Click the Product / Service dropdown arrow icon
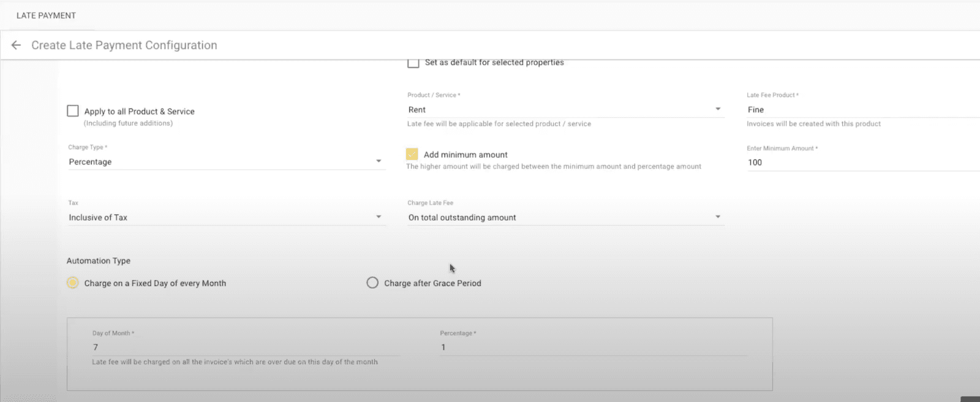The image size is (980, 402). coord(718,109)
